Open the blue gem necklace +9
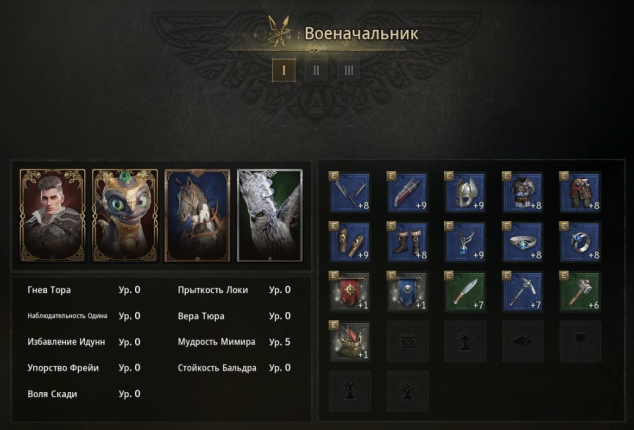The width and height of the screenshot is (634, 430). pyautogui.click(x=465, y=242)
